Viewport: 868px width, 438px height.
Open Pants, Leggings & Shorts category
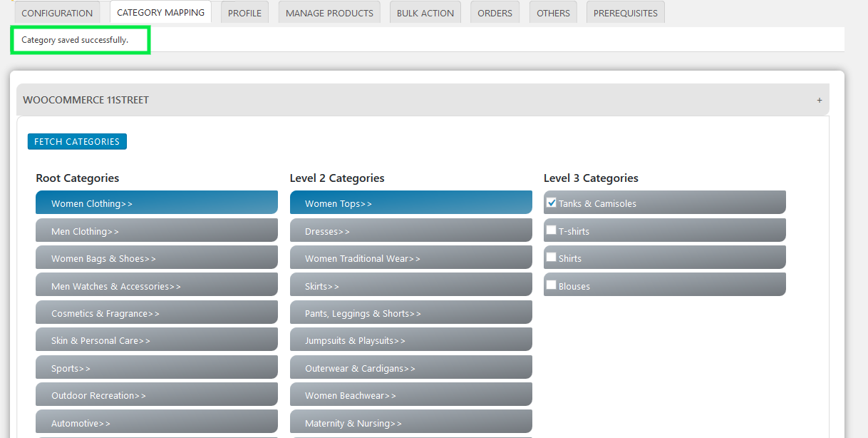pos(411,312)
